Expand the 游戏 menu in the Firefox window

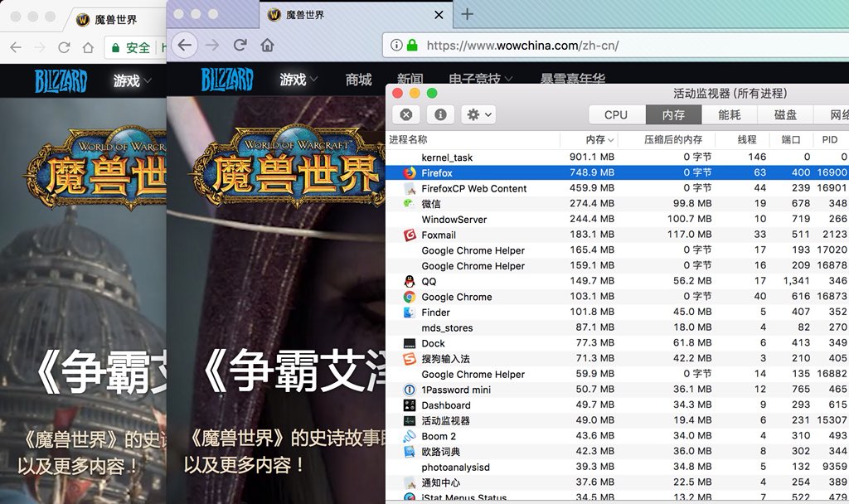pos(298,80)
